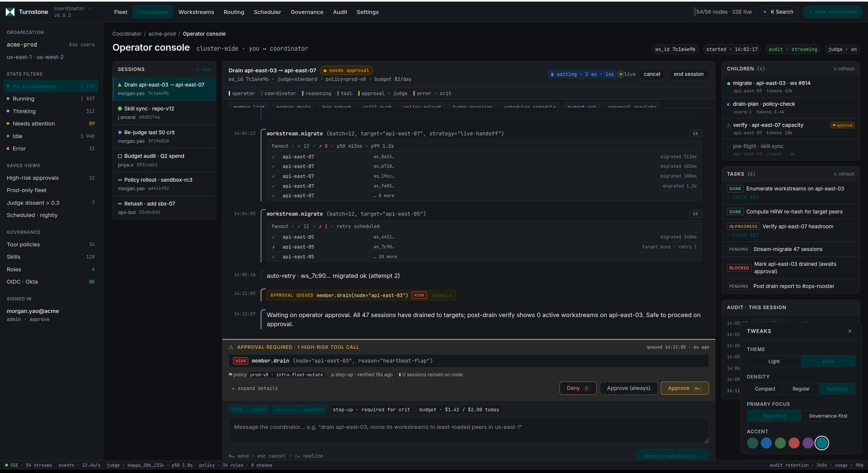Set primary focus to Governance-first
868x473 pixels.
[x=828, y=416]
